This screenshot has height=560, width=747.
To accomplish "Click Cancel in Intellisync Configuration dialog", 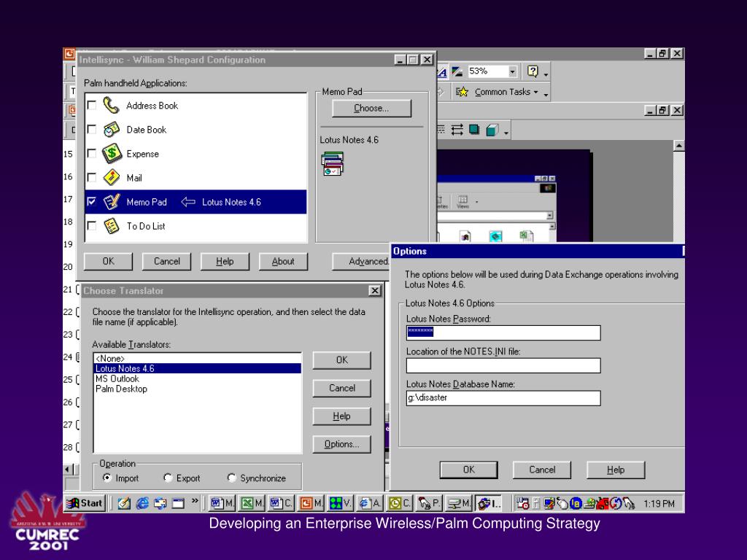I will point(167,261).
